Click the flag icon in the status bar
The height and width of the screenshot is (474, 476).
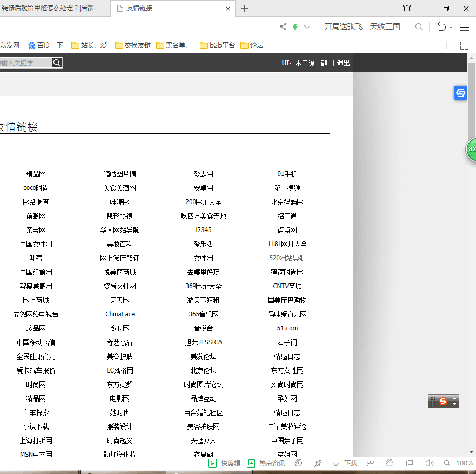click(370, 463)
